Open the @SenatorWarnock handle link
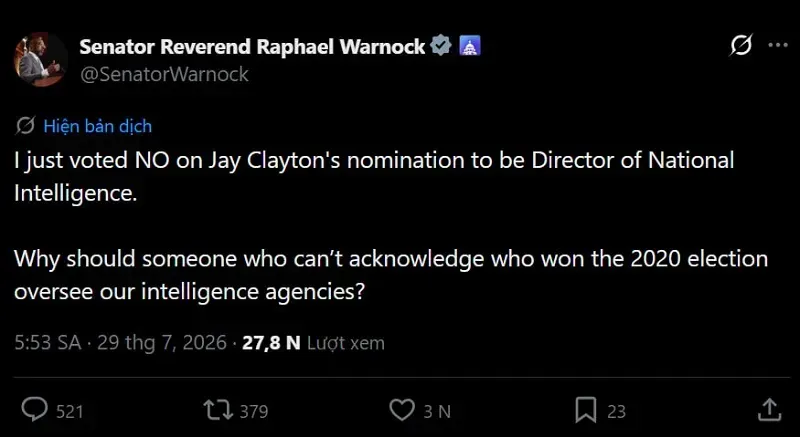800x437 pixels. tap(164, 74)
